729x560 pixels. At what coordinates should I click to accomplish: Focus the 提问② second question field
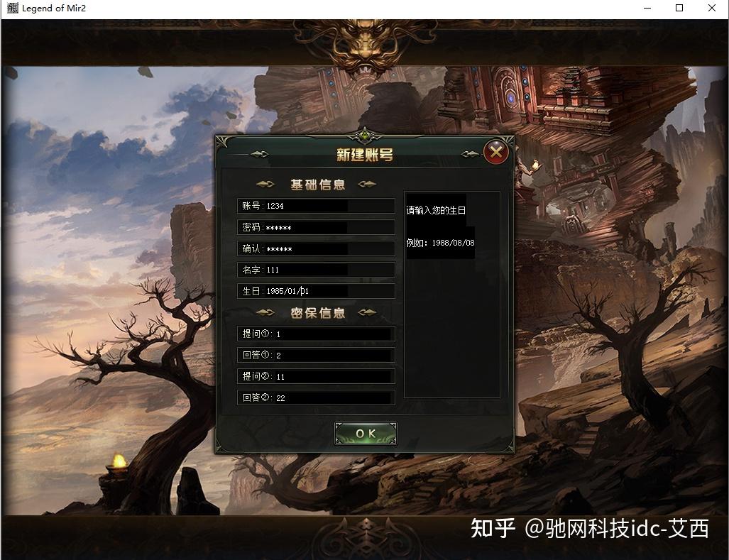tap(316, 376)
